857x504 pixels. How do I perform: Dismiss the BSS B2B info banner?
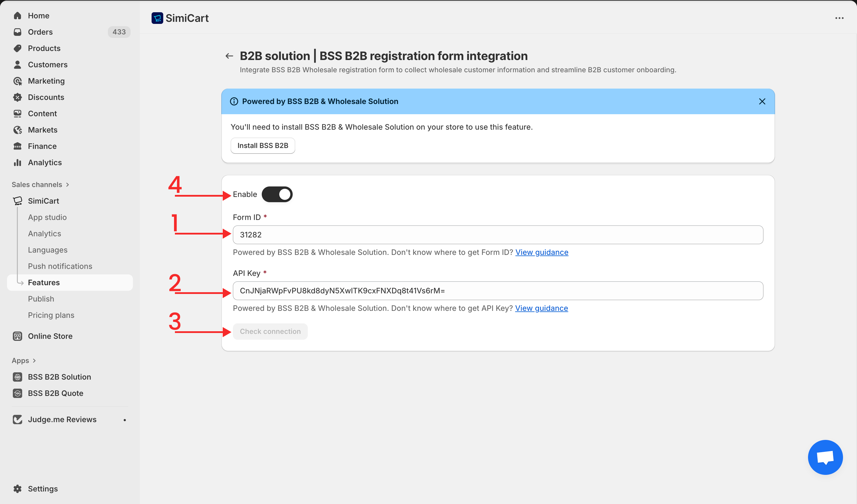[x=762, y=101]
